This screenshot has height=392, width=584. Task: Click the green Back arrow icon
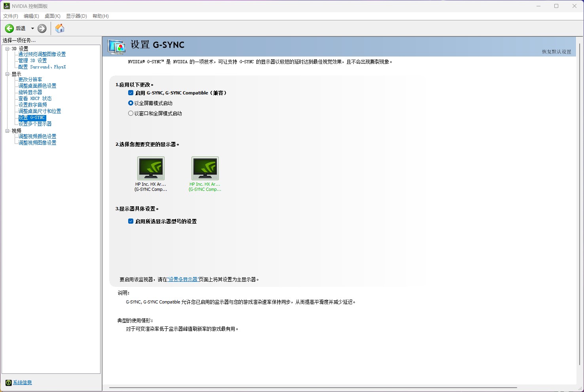(9, 28)
